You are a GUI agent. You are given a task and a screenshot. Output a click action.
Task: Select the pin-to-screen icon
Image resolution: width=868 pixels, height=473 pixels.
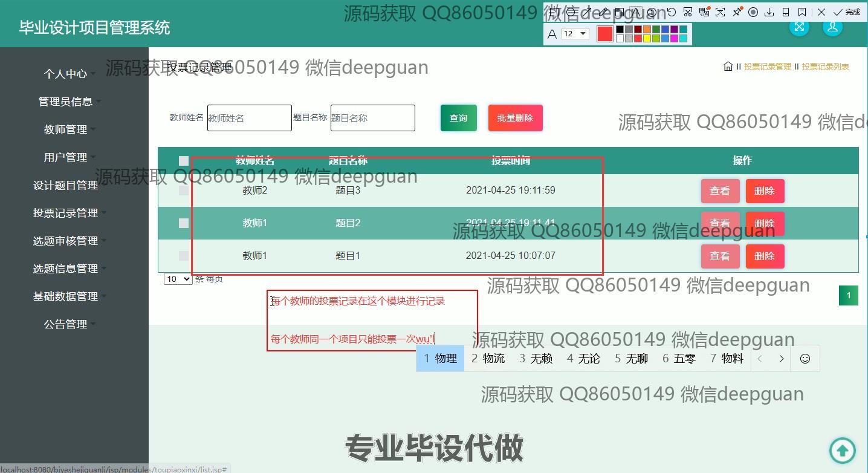click(737, 12)
